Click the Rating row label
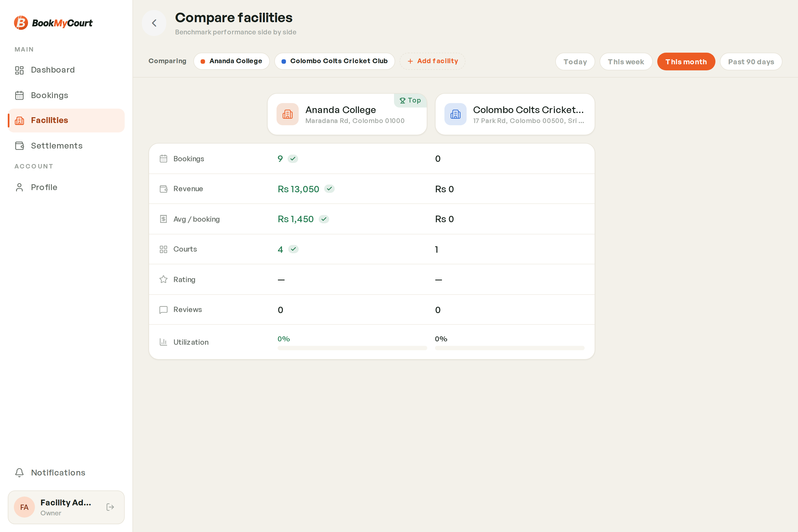 (184, 280)
